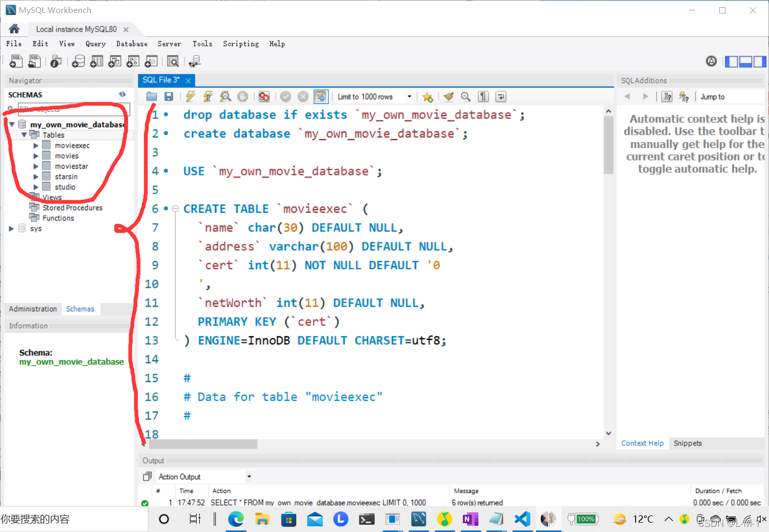The width and height of the screenshot is (769, 532).
Task: Open Visual Studio Code from taskbar
Action: click(523, 519)
